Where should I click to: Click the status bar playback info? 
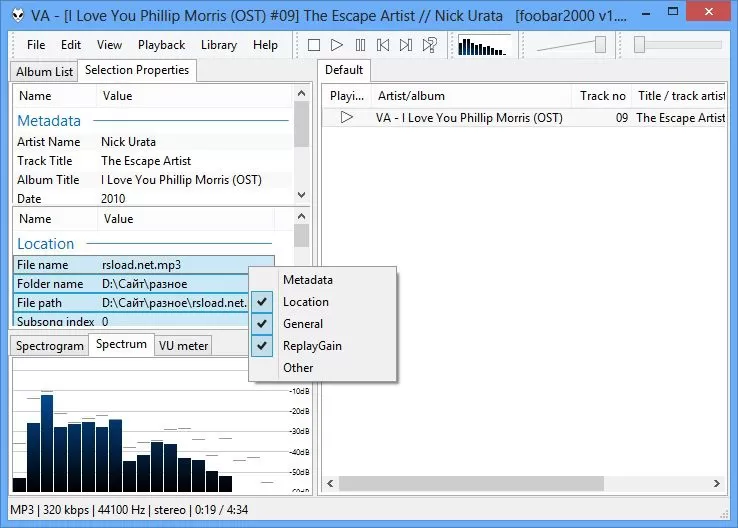tap(129, 510)
